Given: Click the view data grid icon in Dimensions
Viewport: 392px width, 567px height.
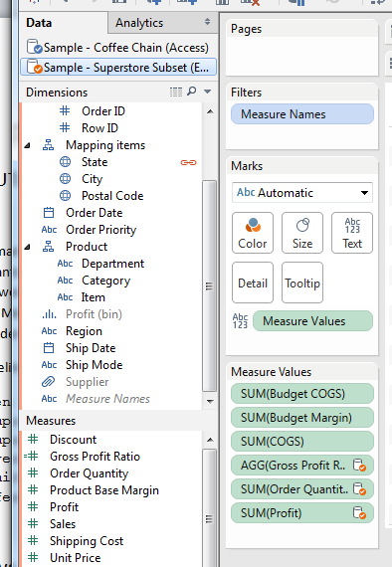Looking at the screenshot, I should tap(176, 92).
